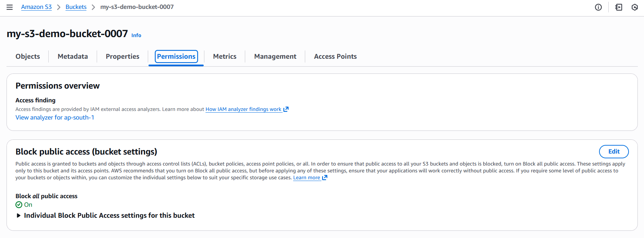Click the Block all public access label

coord(46,196)
